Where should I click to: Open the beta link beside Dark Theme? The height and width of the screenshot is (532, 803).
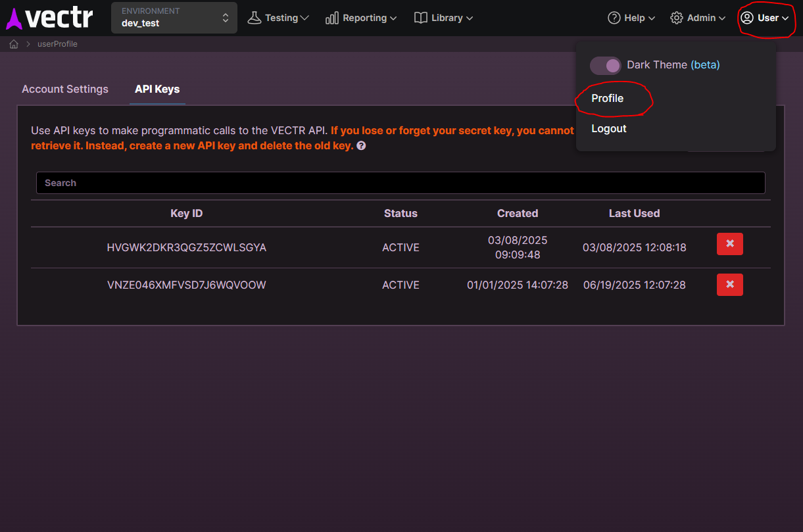706,64
